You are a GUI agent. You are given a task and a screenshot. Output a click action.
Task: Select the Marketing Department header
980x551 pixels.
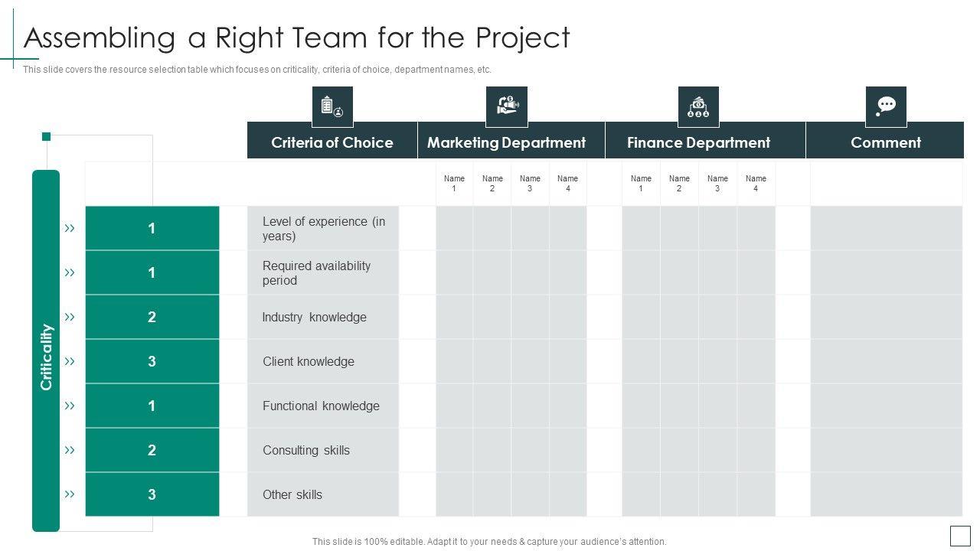tap(507, 142)
